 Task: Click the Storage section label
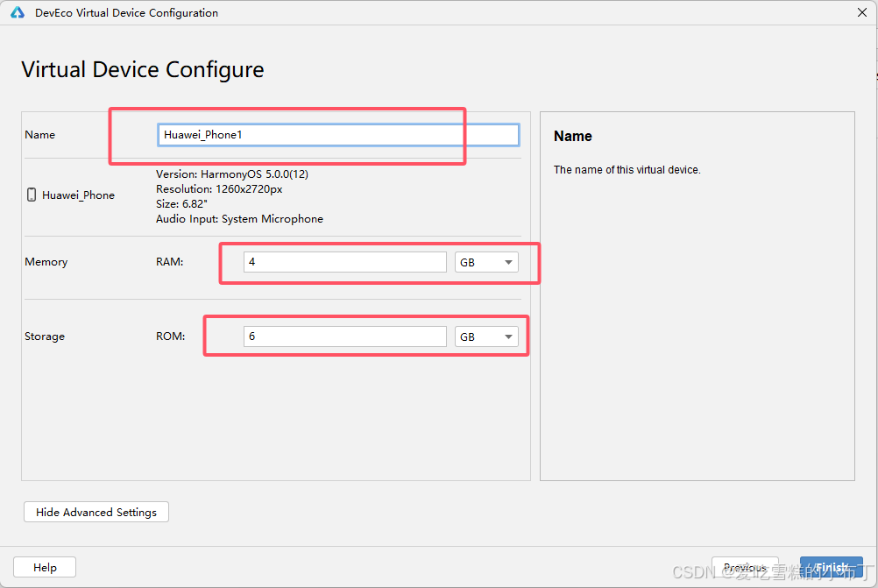[x=45, y=336]
